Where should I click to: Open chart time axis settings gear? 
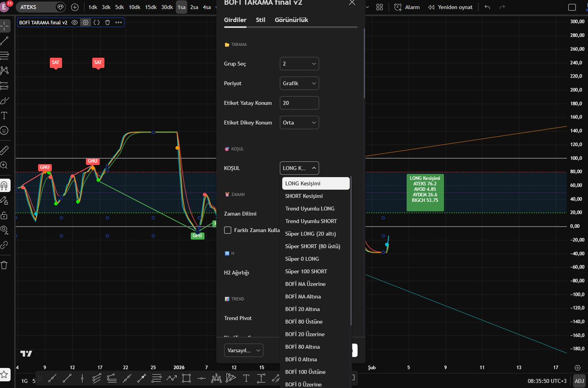[578, 367]
